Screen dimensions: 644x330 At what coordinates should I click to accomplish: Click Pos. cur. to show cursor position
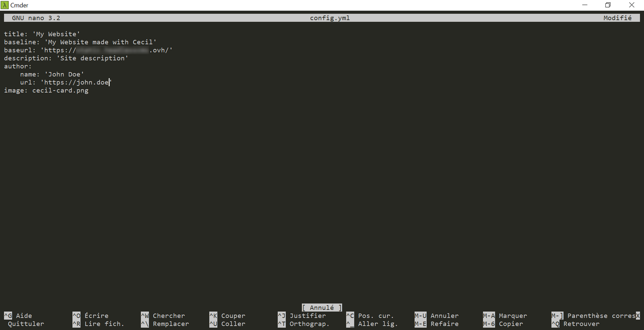click(x=376, y=316)
